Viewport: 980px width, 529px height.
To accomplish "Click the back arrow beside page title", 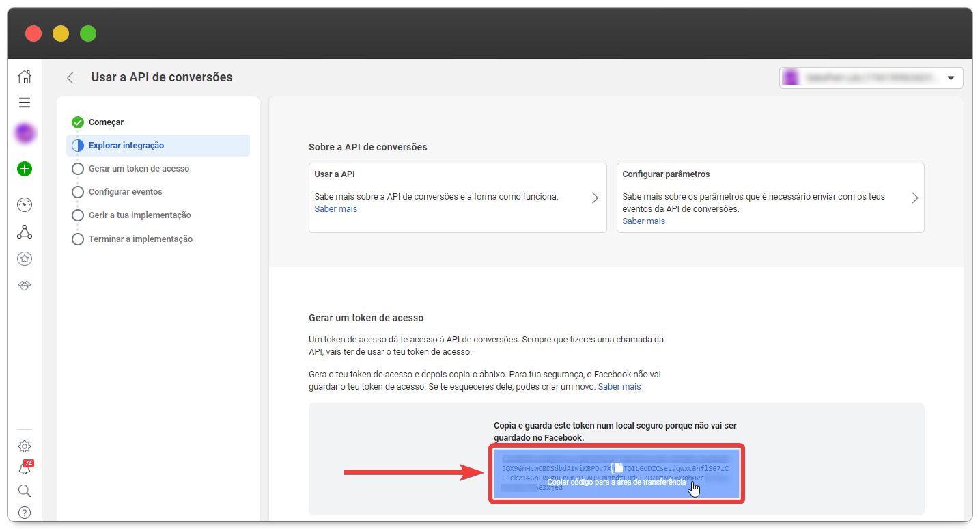I will point(70,78).
